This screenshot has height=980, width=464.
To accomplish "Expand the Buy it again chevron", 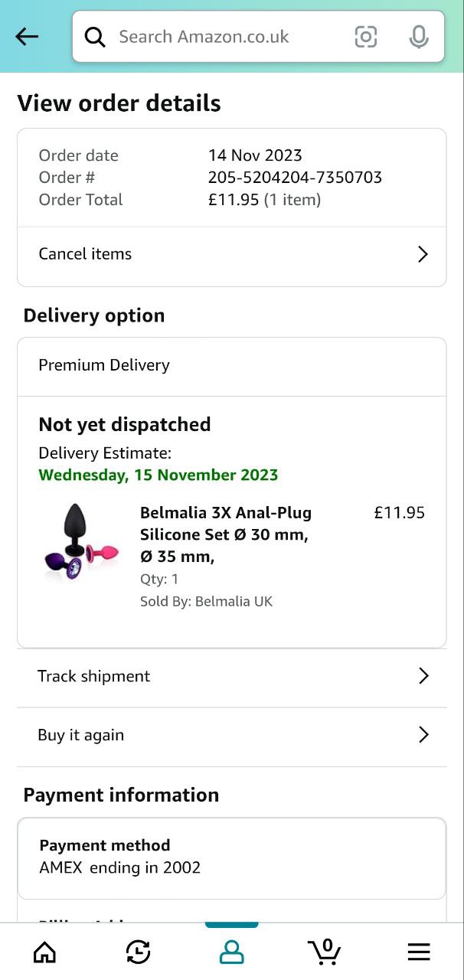I will (423, 735).
